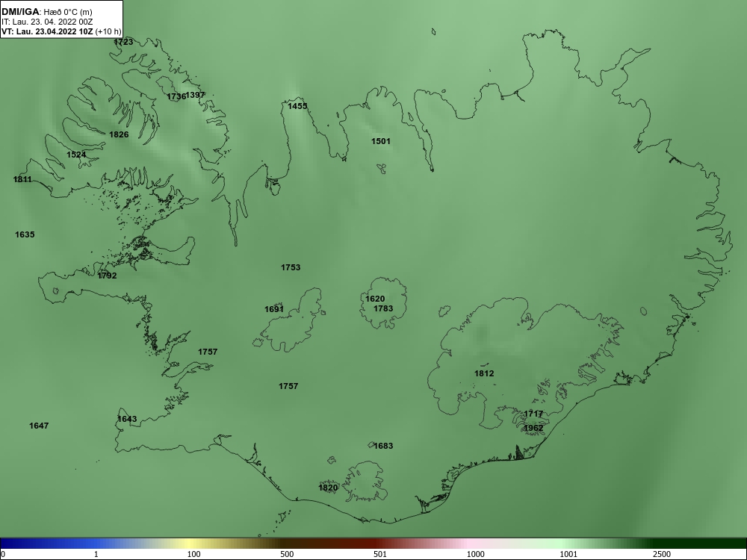The height and width of the screenshot is (560, 747).
Task: Click the 1524 height label
Action: (76, 155)
